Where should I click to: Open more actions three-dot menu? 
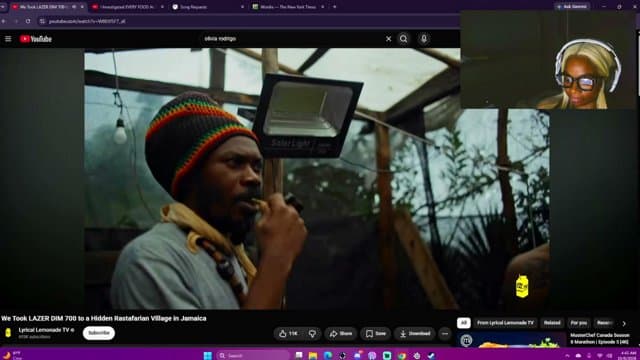[x=445, y=333]
